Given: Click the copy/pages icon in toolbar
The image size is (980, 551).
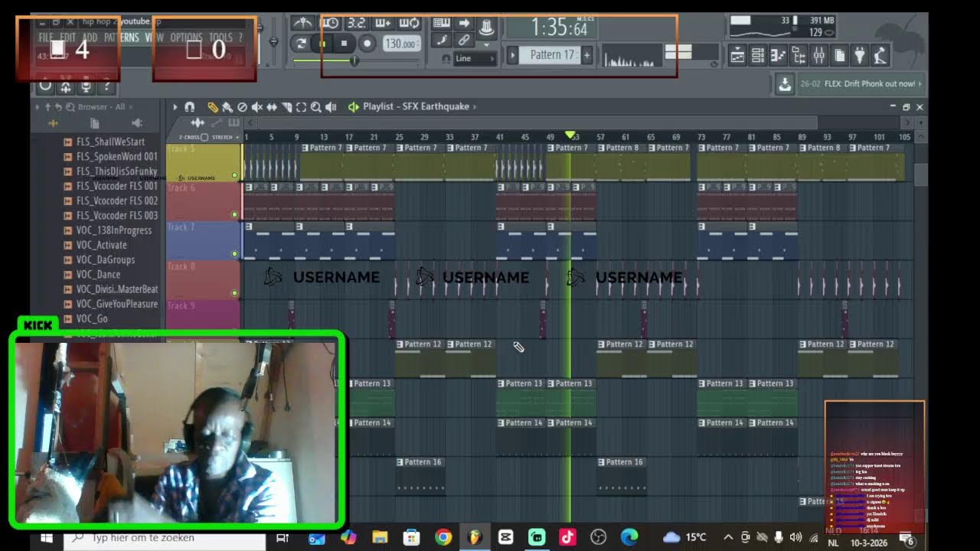Looking at the screenshot, I should coord(839,55).
